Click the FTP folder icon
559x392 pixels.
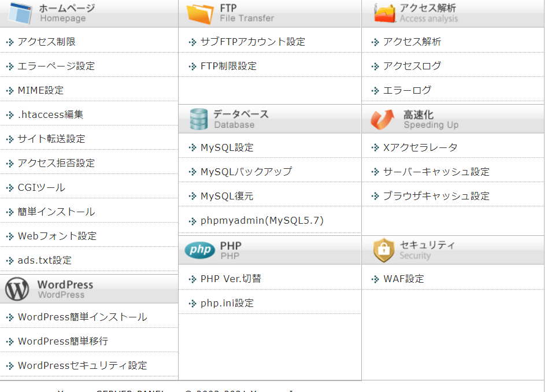(x=200, y=13)
